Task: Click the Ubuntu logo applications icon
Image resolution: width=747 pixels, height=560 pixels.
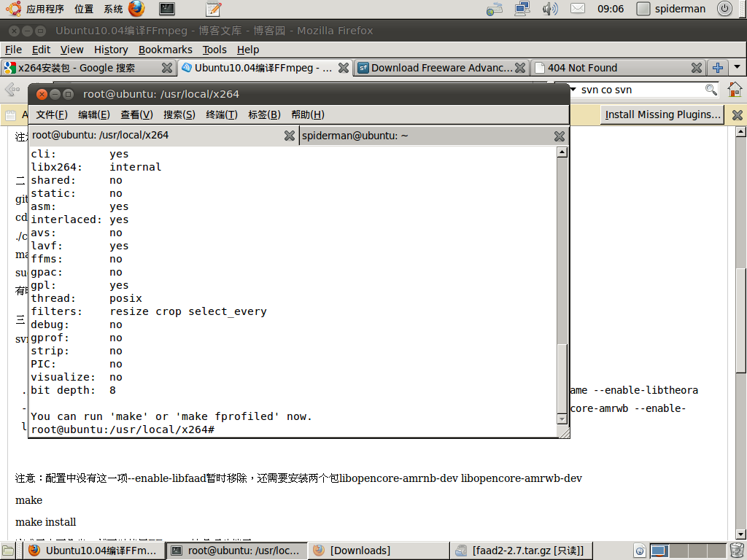Action: pos(13,9)
